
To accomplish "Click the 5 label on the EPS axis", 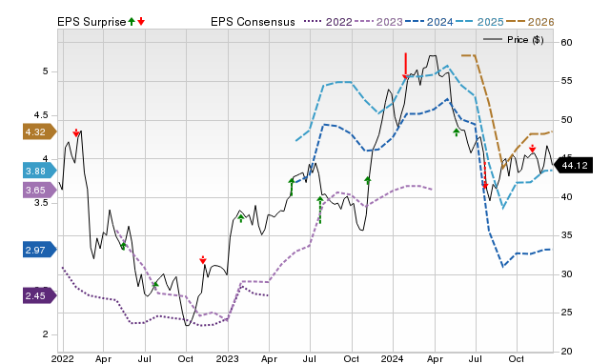I will (x=46, y=71).
